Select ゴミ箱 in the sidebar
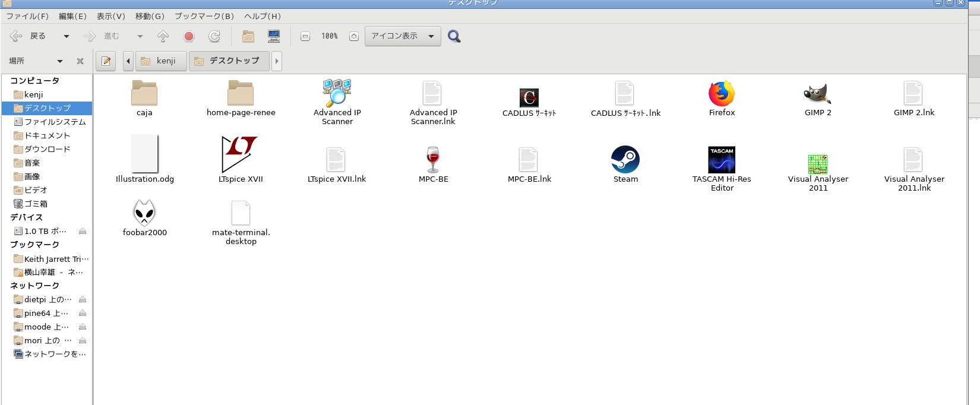The image size is (980, 405). click(x=36, y=204)
